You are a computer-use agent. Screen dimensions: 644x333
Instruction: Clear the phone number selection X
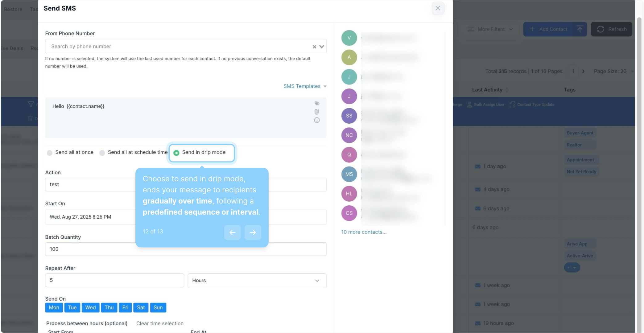[x=314, y=47]
